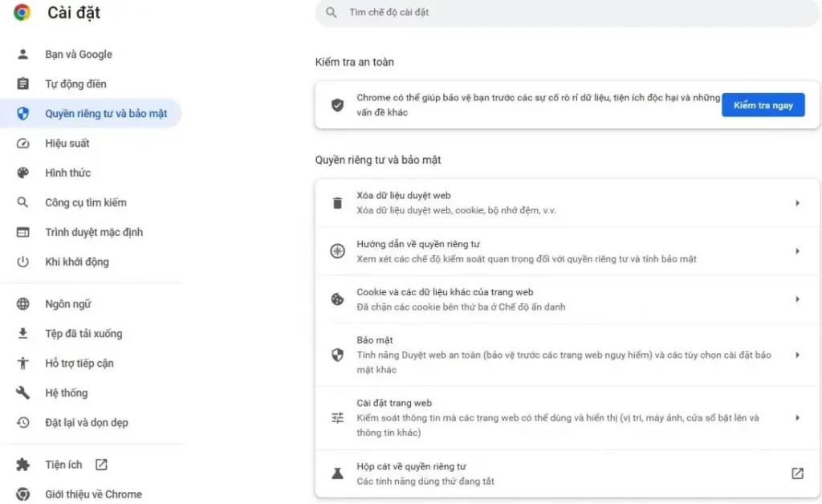Image resolution: width=822 pixels, height=504 pixels.
Task: Open Hộp cát external link icon on right
Action: coord(797,474)
